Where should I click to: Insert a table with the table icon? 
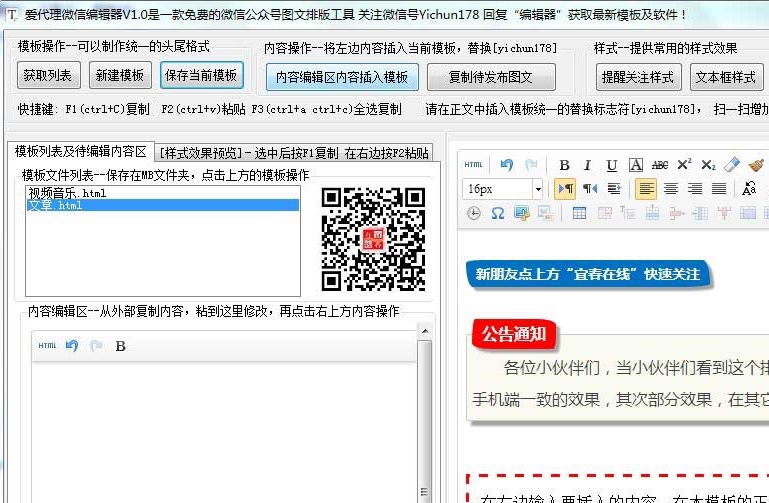point(579,213)
